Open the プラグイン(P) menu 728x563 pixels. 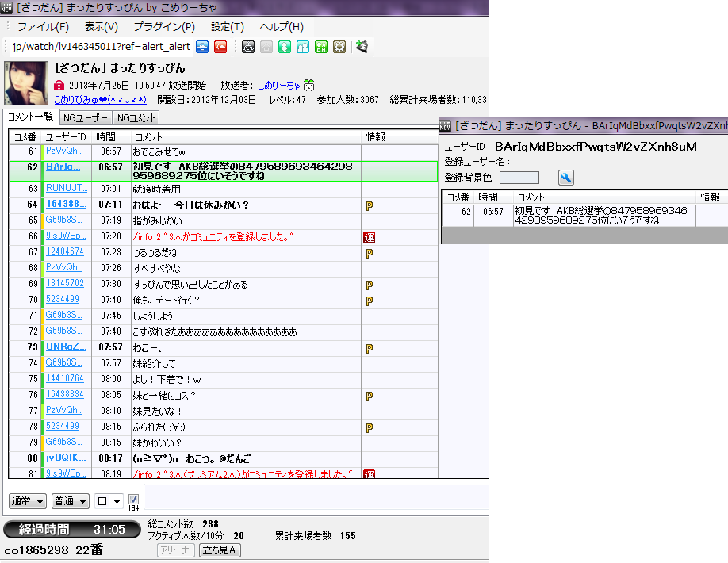tap(164, 27)
